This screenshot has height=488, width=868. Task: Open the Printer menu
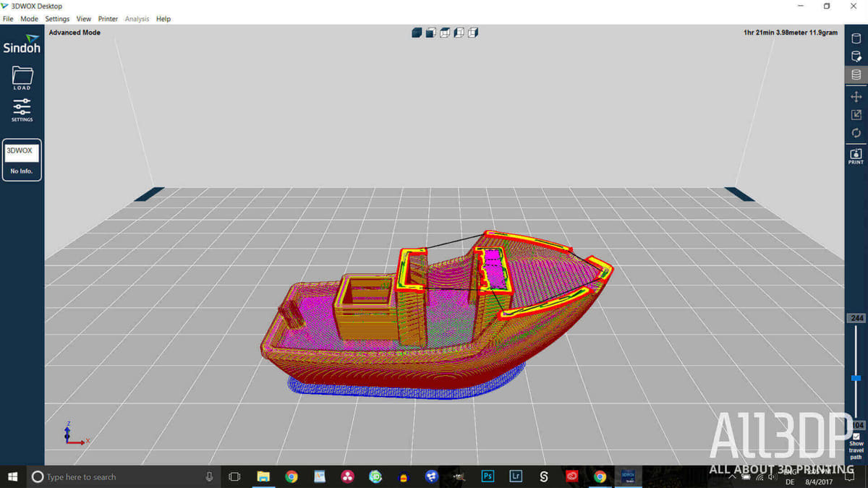(x=108, y=19)
